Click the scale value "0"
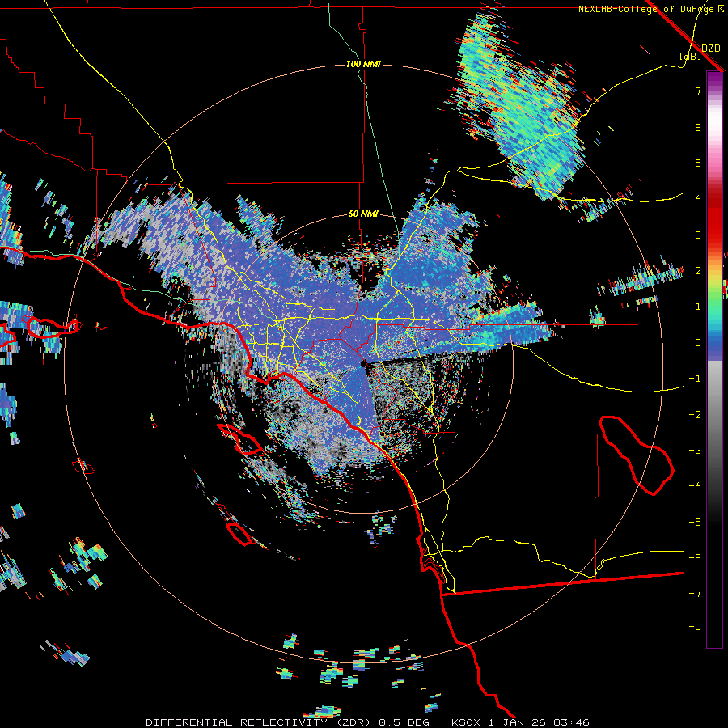This screenshot has width=728, height=728. tap(698, 343)
